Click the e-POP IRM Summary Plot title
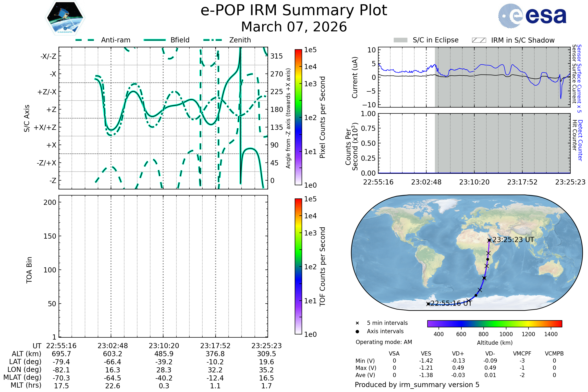Screen dimensions: 588x392 (294, 11)
